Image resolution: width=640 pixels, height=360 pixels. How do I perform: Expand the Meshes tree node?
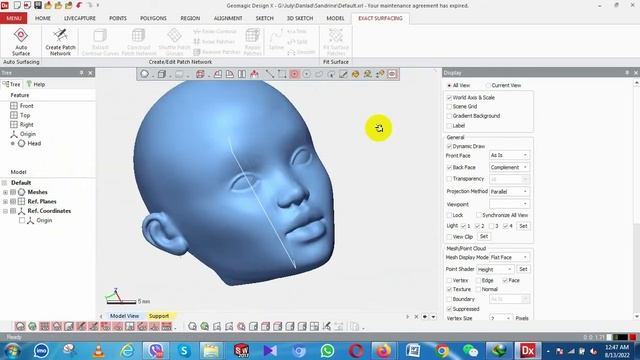pos(5,192)
